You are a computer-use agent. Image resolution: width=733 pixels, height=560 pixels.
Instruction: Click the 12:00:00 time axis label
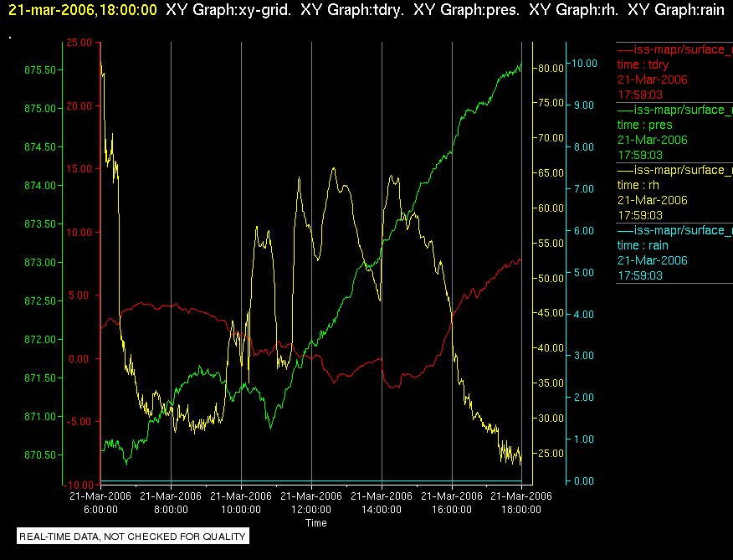(311, 510)
